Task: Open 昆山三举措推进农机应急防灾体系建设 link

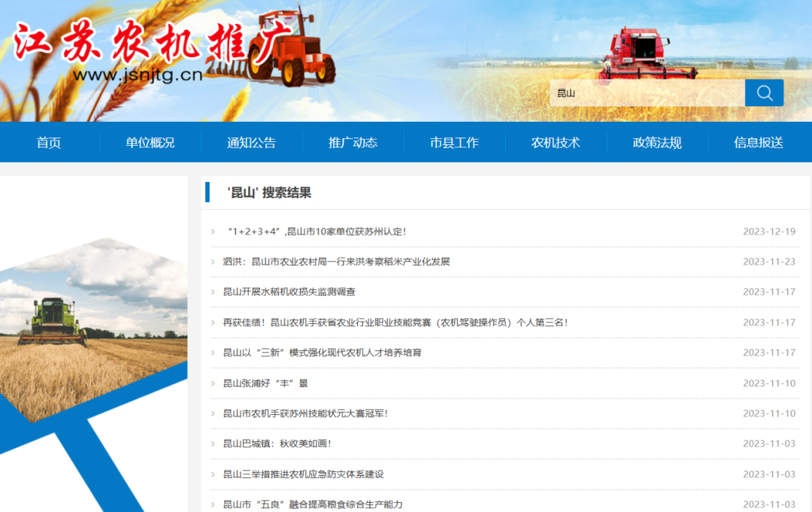Action: (304, 474)
